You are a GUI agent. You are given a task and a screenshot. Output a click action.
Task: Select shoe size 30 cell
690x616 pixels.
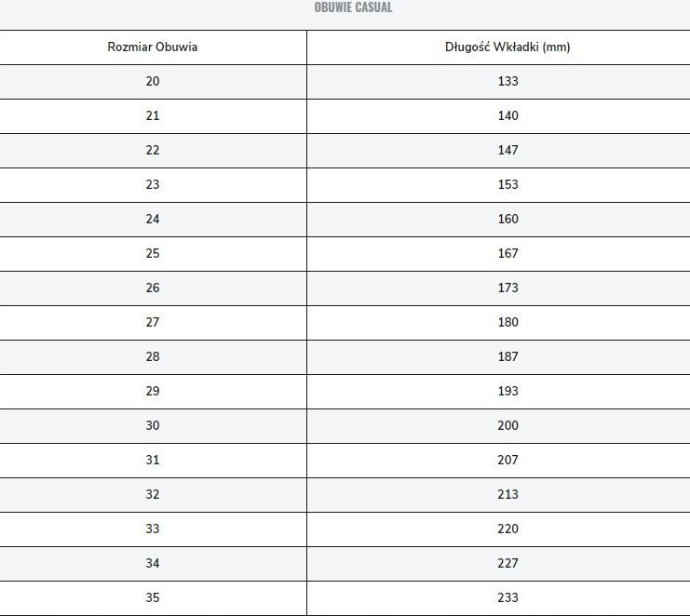pos(153,425)
